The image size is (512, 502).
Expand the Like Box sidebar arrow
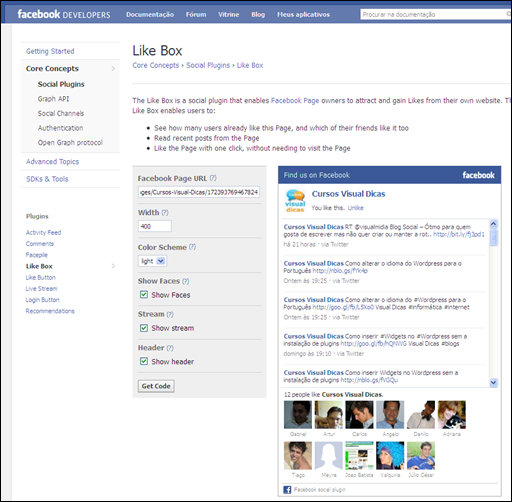[113, 266]
